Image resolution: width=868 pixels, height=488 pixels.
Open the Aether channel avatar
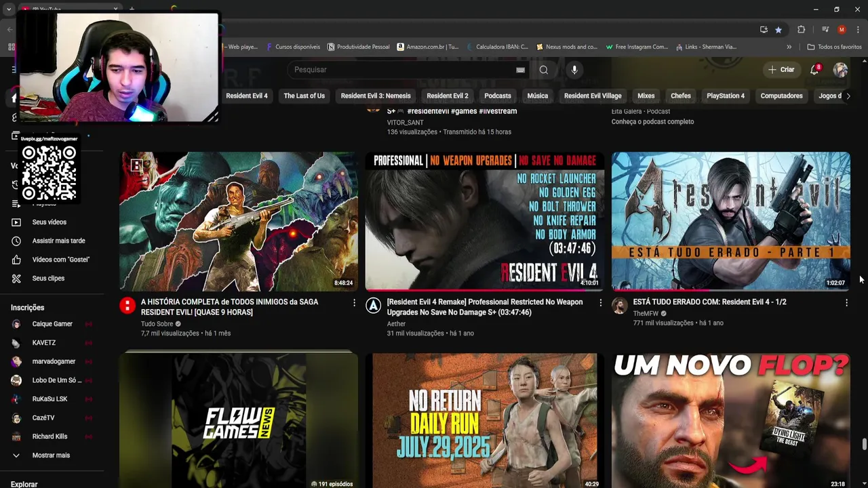pyautogui.click(x=374, y=306)
